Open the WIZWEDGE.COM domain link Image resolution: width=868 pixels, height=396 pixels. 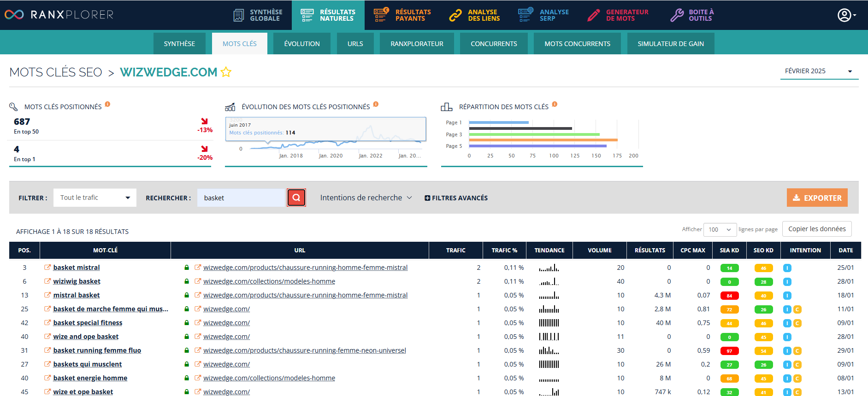(169, 72)
